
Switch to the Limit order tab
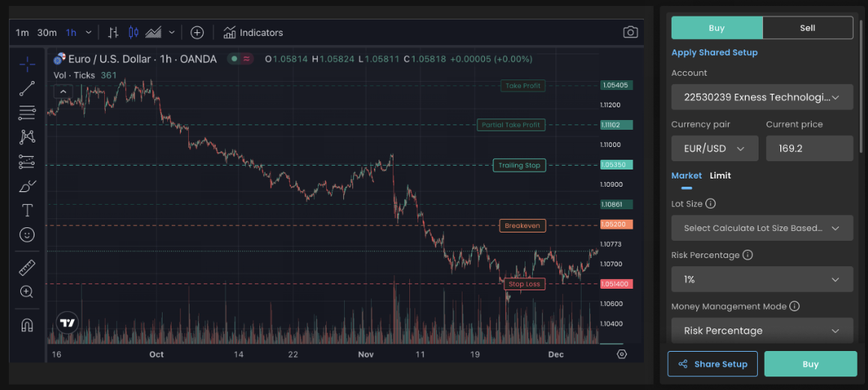tap(720, 175)
